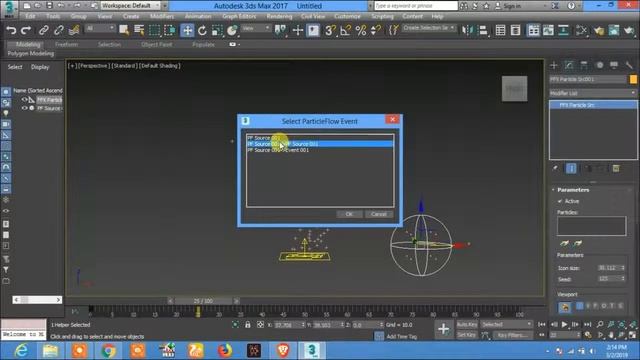Open the selection filter All dropdown
The height and width of the screenshot is (360, 640).
coord(100,28)
